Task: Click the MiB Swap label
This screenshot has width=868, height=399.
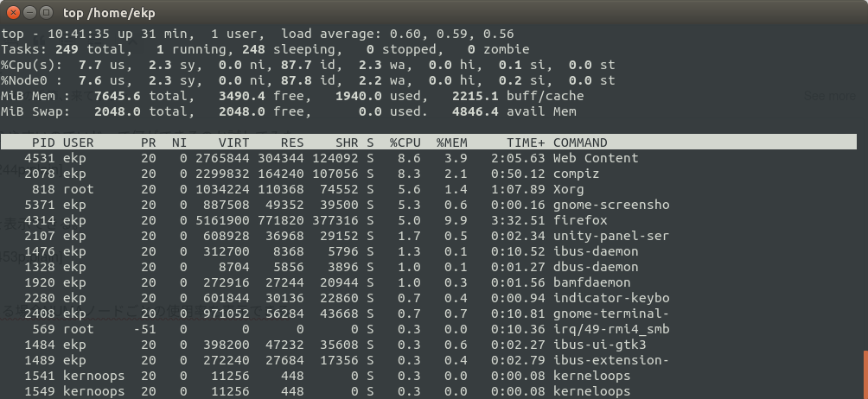Action: 35,111
